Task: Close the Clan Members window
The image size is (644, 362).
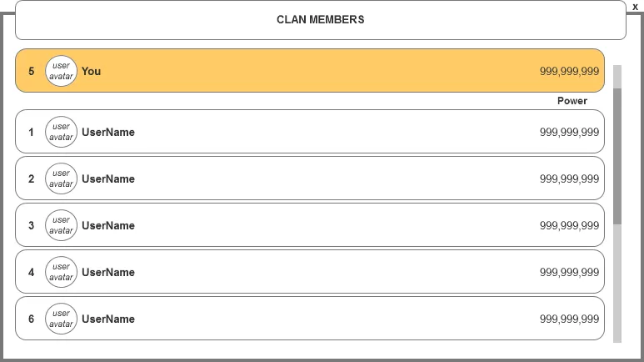Action: 635,7
